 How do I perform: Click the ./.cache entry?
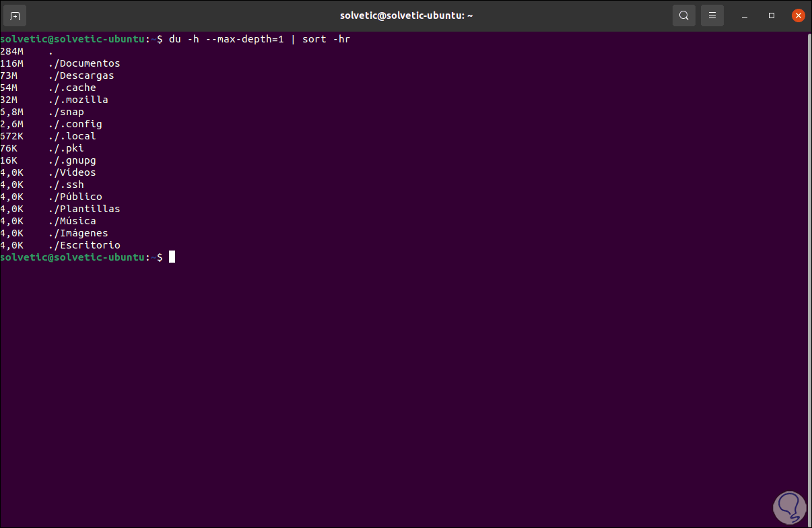click(x=72, y=88)
